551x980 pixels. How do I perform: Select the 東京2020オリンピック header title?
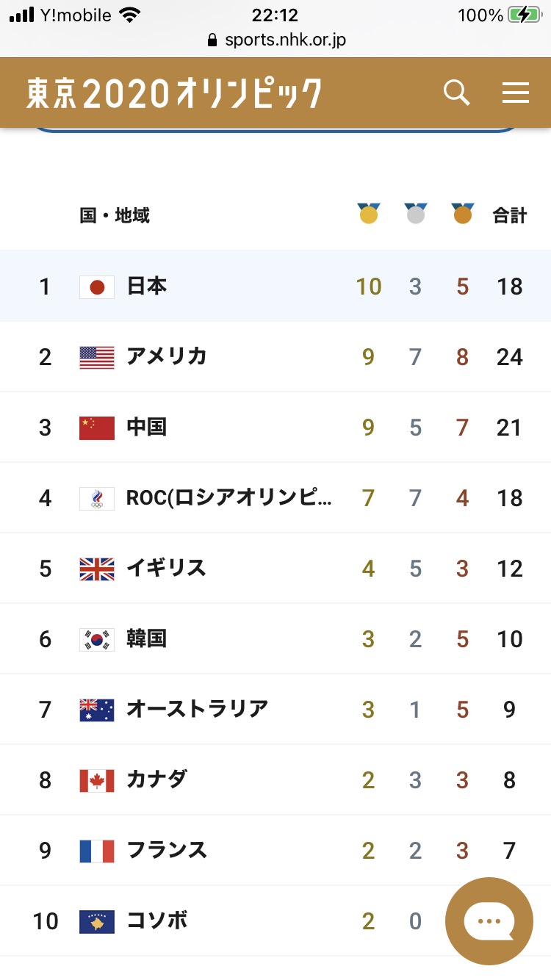[x=174, y=93]
